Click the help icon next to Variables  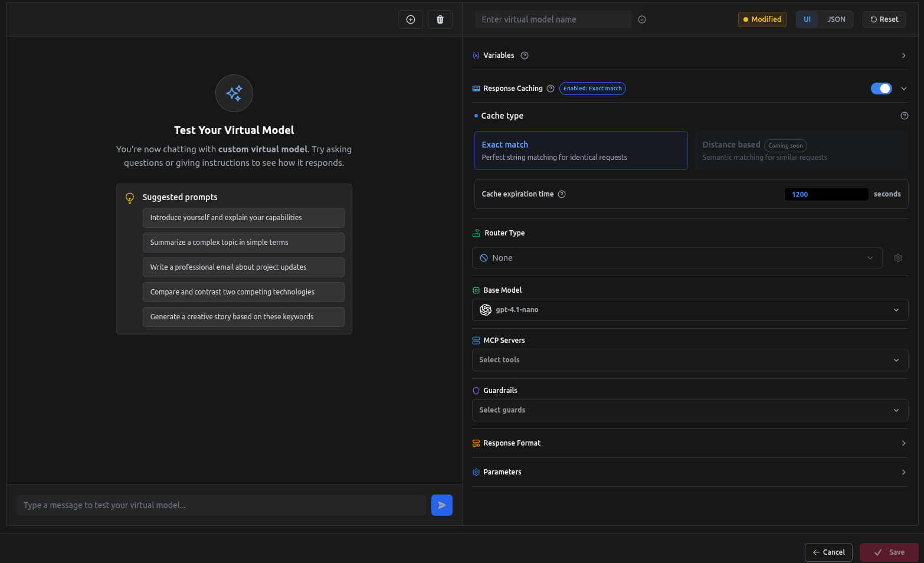525,55
